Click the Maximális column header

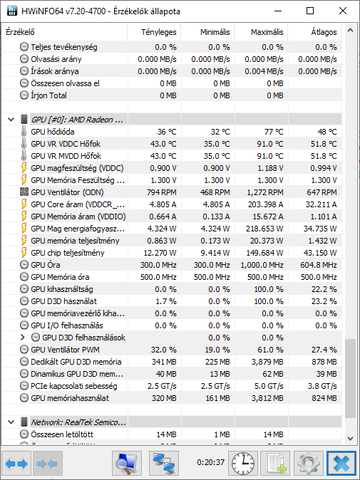tap(262, 32)
